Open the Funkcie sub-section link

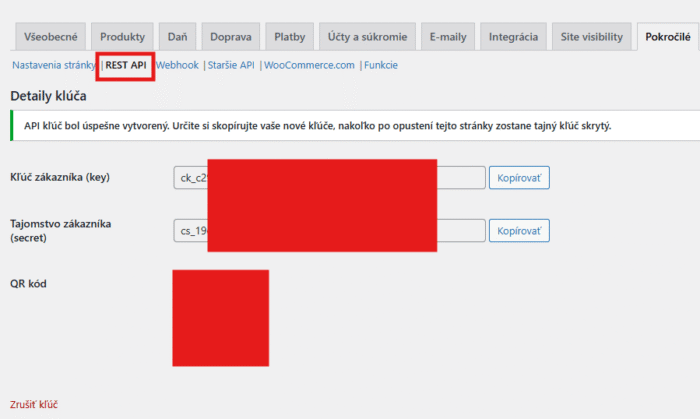381,65
